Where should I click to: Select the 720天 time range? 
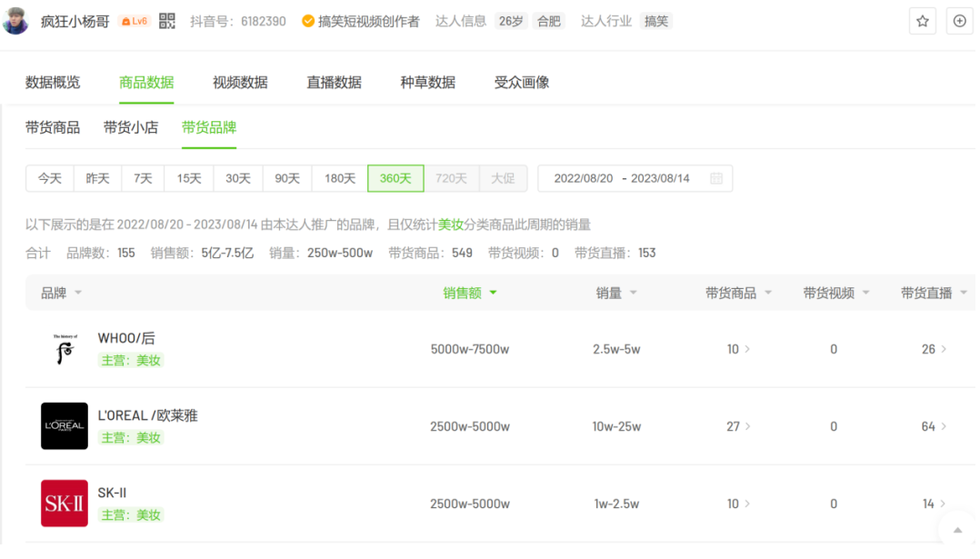tap(451, 179)
